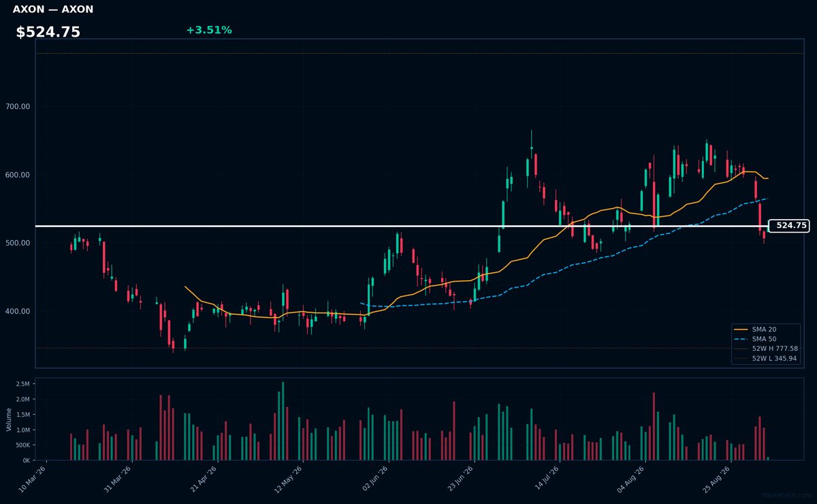The image size is (817, 504).
Task: Click the 524.75 price marker label
Action: click(789, 226)
